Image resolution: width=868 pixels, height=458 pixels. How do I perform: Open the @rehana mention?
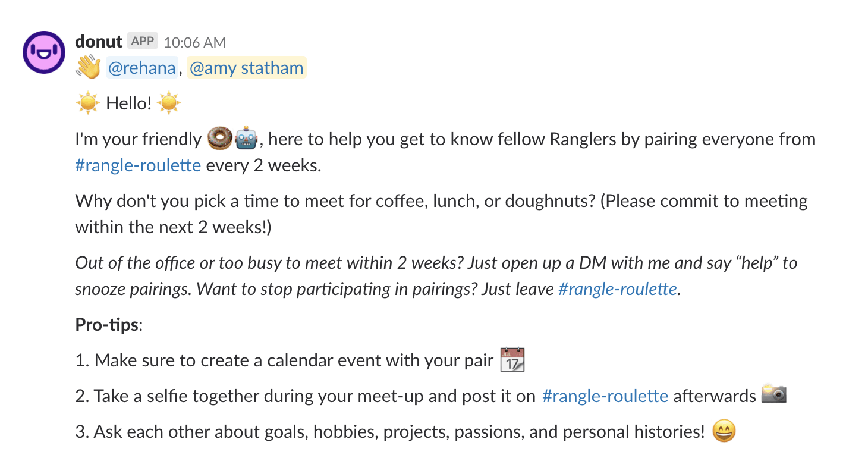pyautogui.click(x=142, y=68)
